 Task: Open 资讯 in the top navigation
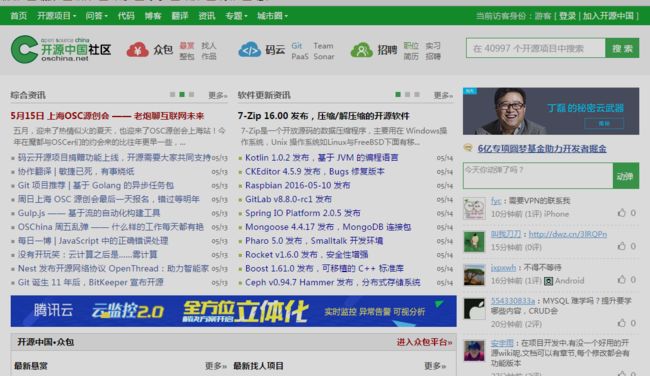[x=206, y=16]
